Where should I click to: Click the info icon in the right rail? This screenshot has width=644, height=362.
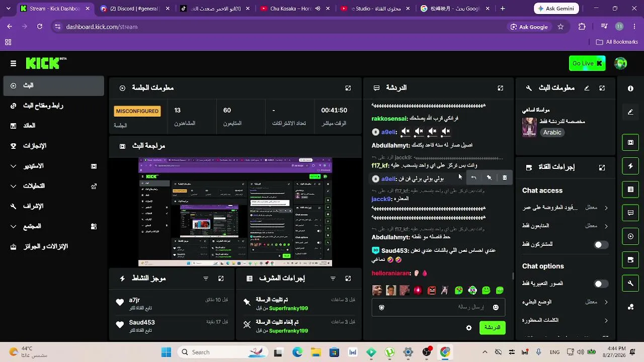pyautogui.click(x=630, y=88)
